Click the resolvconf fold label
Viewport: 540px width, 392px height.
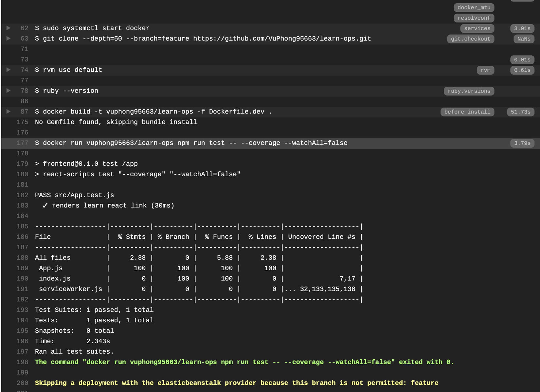[x=474, y=18]
